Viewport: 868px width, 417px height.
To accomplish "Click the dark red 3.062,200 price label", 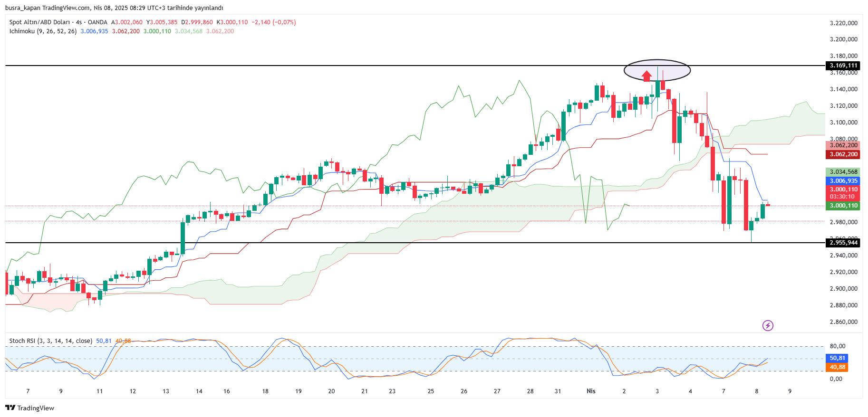I will click(x=843, y=154).
